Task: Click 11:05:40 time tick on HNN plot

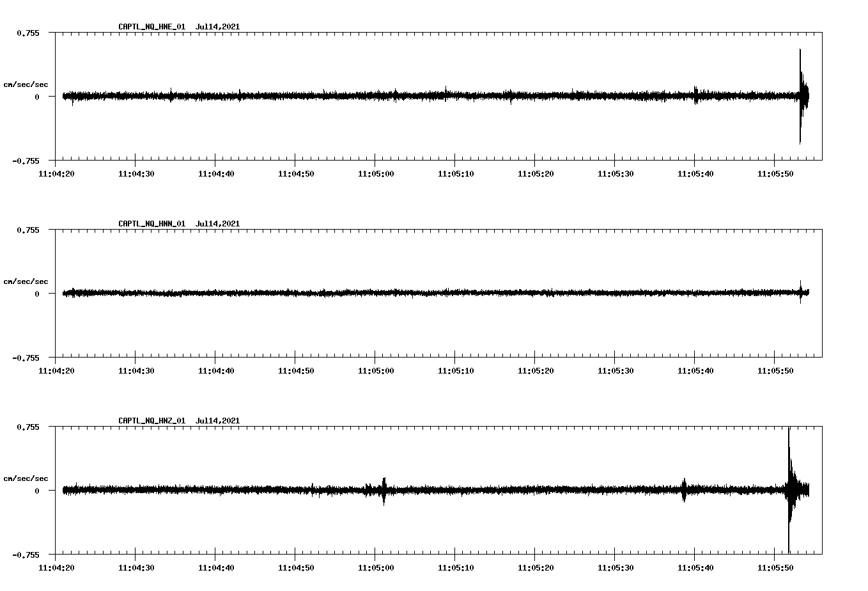Action: tap(695, 370)
